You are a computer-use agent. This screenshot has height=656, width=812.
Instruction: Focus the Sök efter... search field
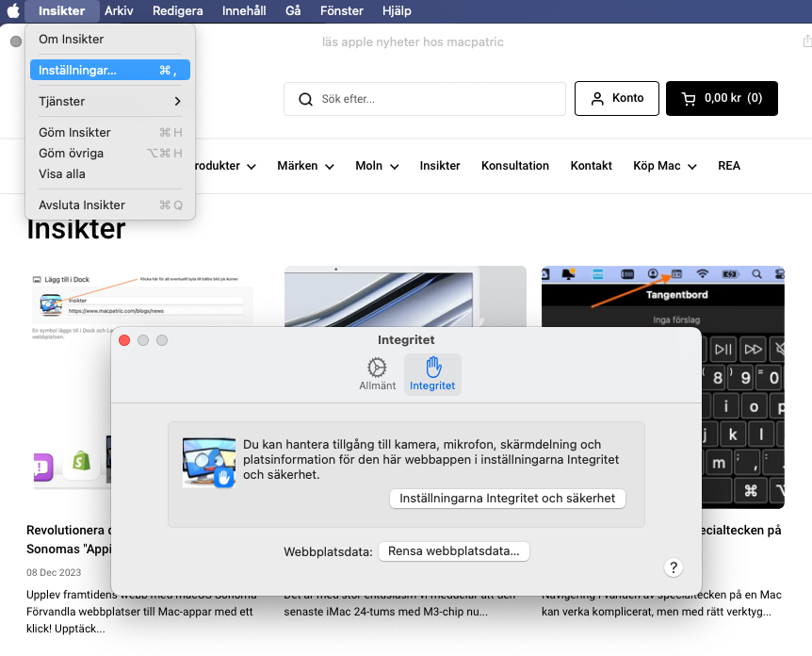(425, 98)
